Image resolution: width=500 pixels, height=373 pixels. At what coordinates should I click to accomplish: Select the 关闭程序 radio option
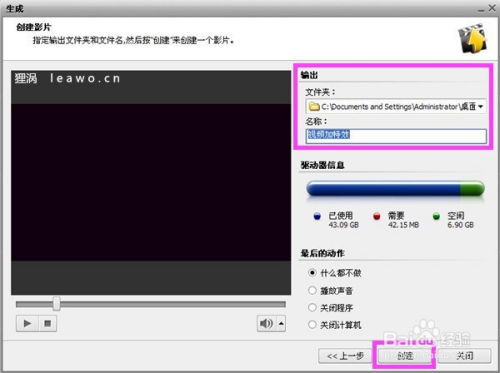(312, 307)
